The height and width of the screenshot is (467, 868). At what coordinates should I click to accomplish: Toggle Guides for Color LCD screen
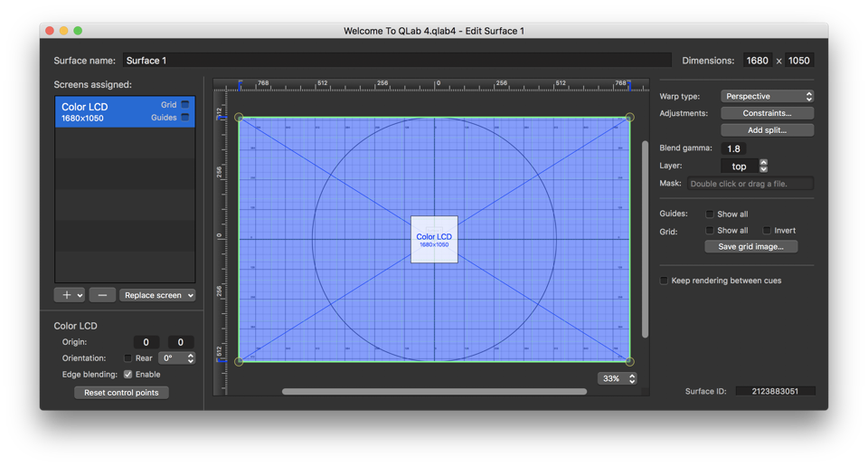pos(185,118)
